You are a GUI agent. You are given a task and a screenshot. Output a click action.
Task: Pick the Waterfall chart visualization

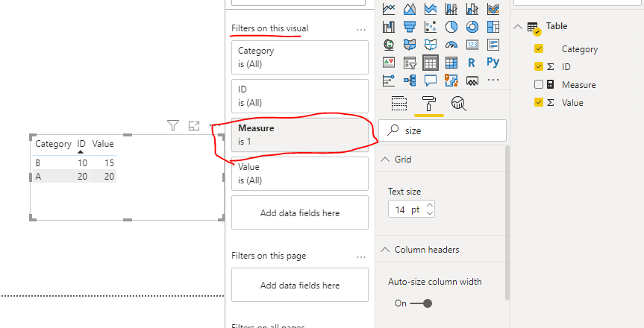389,27
